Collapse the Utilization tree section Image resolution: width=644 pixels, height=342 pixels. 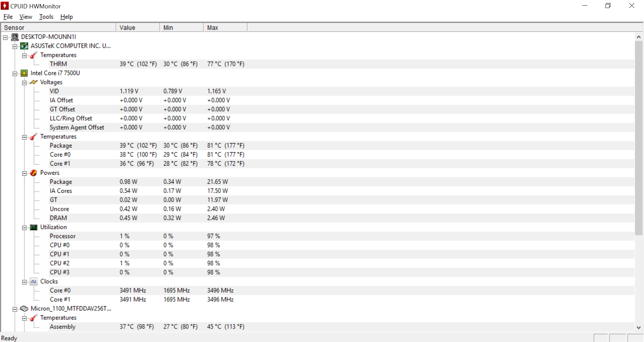(24, 228)
